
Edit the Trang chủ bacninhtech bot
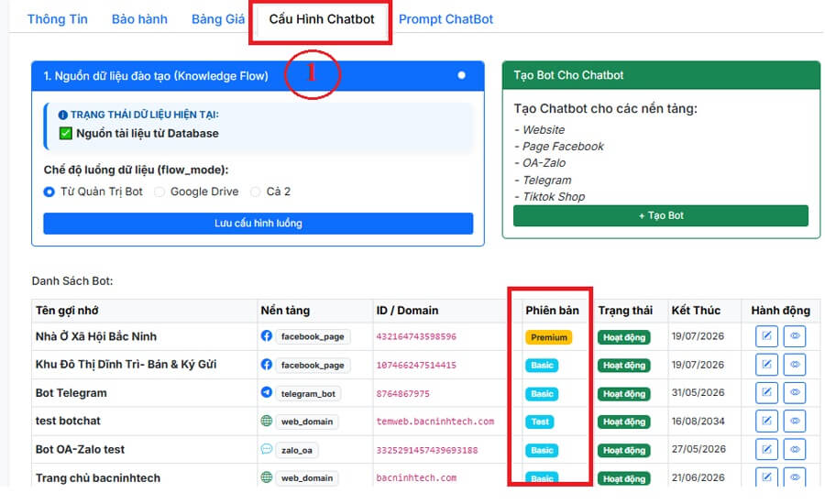766,477
